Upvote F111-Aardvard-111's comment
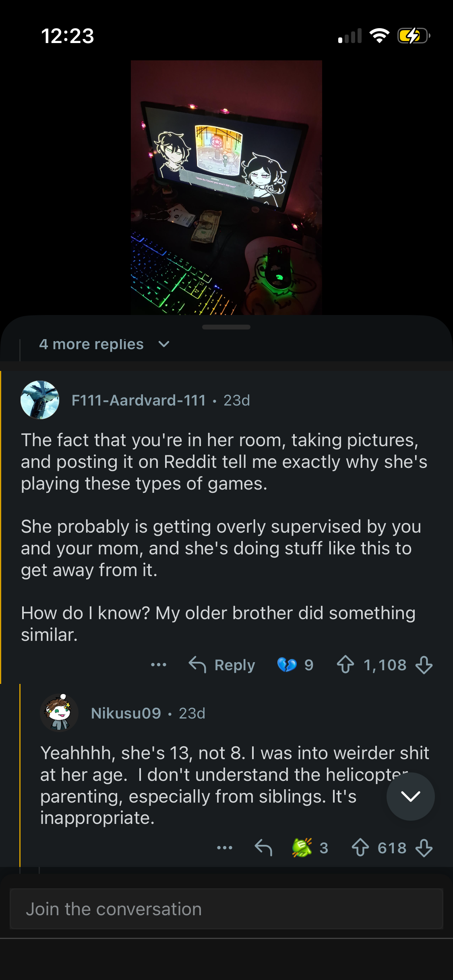Viewport: 453px width, 980px height. pyautogui.click(x=345, y=665)
